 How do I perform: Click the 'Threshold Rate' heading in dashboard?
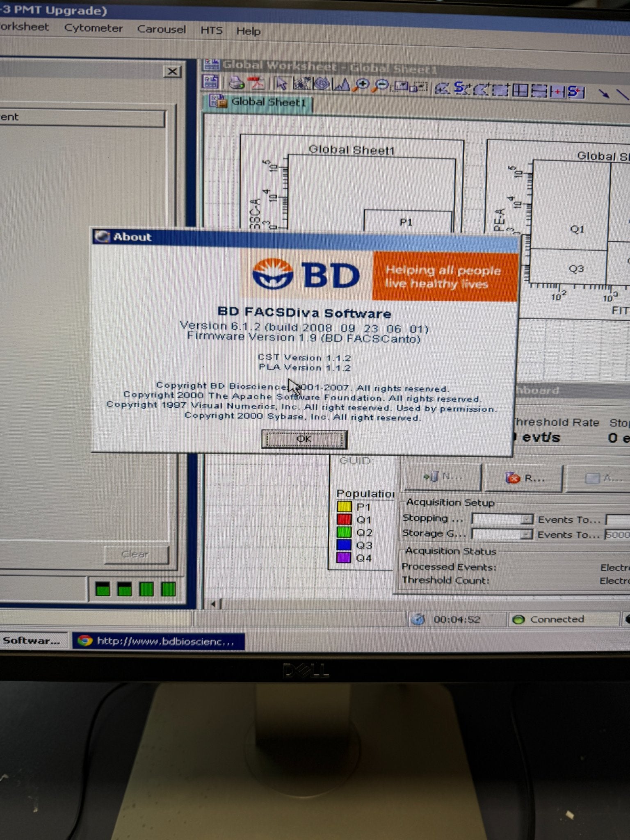pyautogui.click(x=556, y=422)
